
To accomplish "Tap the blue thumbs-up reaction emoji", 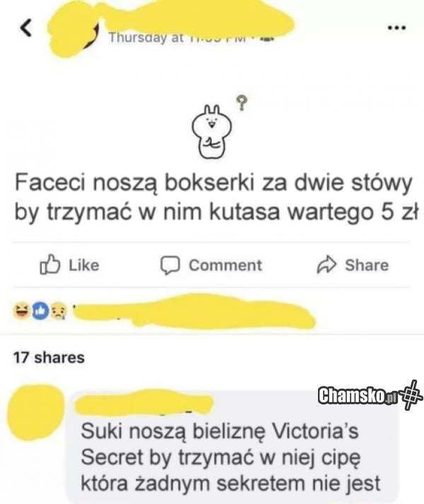I will 40,310.
